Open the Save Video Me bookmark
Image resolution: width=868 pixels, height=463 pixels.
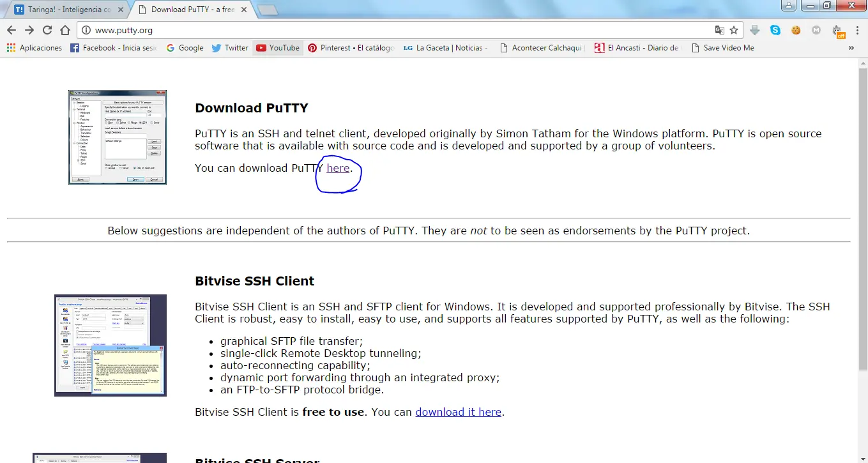point(722,48)
